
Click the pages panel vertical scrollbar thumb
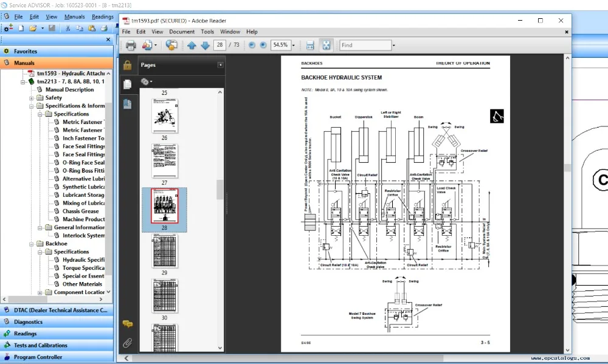[220, 190]
